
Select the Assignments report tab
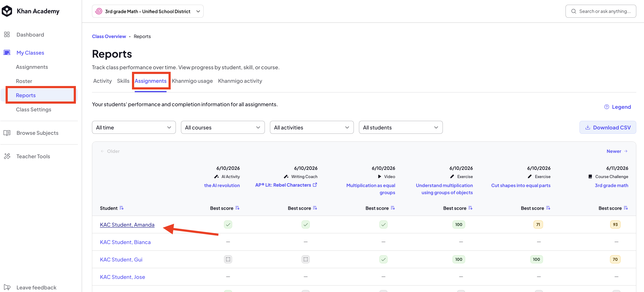pyautogui.click(x=150, y=81)
